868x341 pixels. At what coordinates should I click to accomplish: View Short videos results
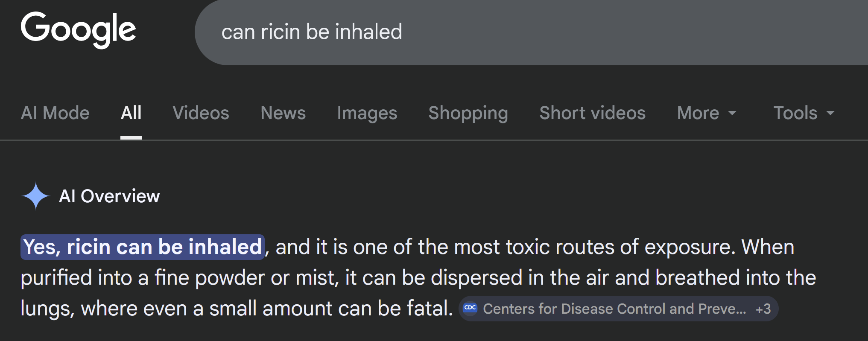[x=592, y=113]
